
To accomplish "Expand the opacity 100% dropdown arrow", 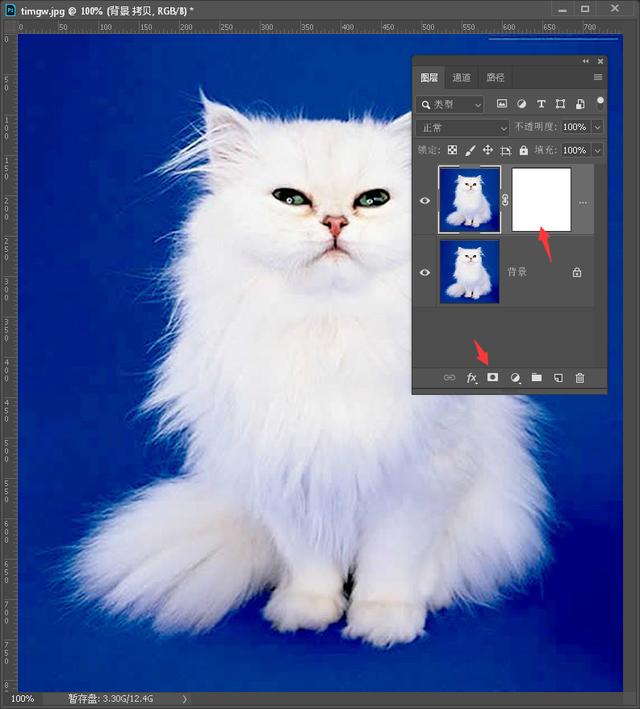I will (x=597, y=128).
